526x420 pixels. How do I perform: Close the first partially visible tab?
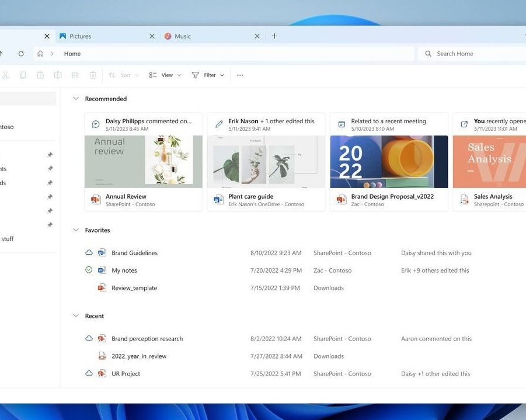47,36
